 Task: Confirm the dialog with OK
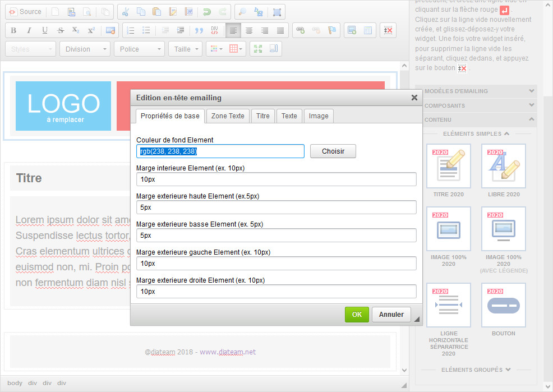[x=357, y=315]
